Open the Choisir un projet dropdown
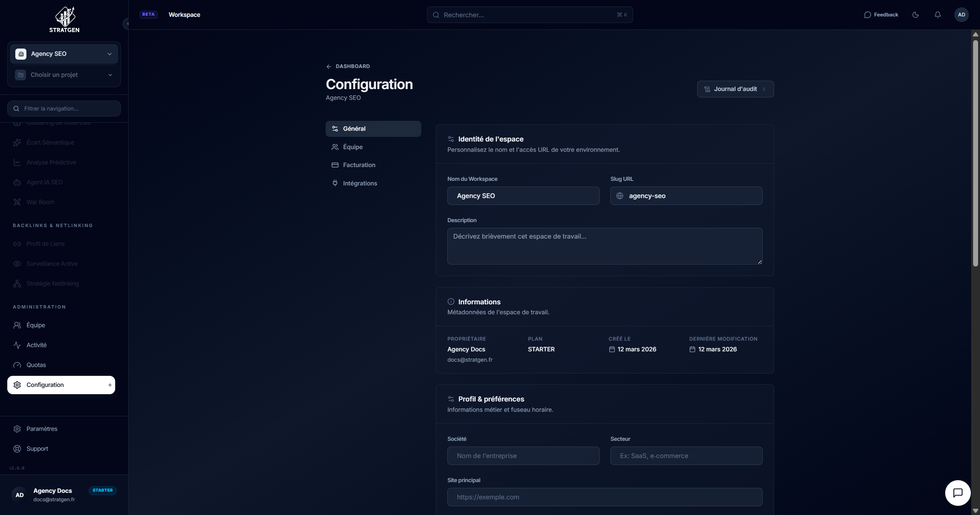The image size is (980, 515). coord(64,75)
